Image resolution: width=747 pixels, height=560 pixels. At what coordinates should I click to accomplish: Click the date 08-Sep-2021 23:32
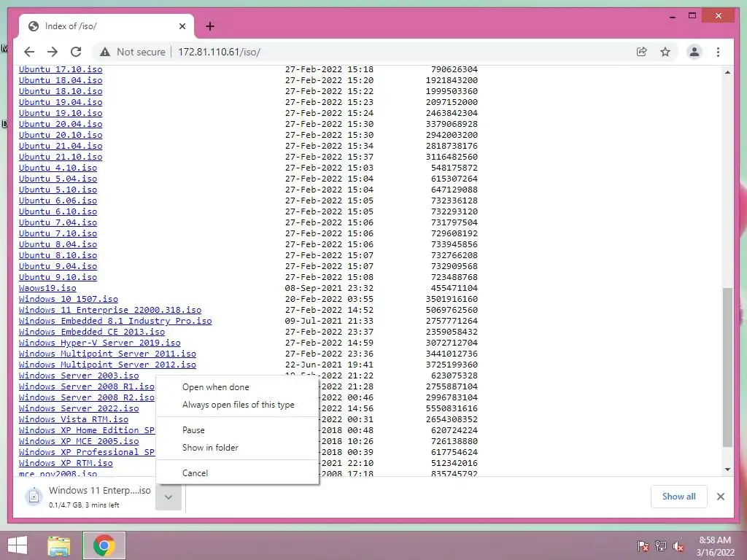coord(329,288)
